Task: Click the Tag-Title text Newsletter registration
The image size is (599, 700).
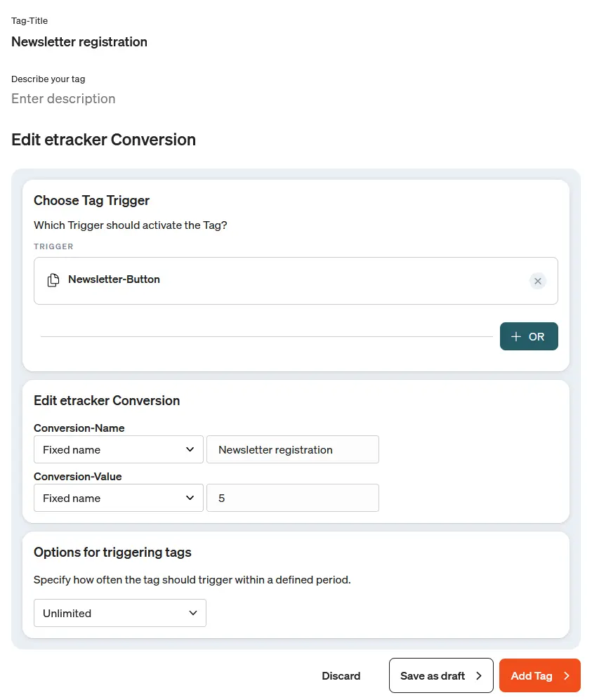Action: (79, 42)
